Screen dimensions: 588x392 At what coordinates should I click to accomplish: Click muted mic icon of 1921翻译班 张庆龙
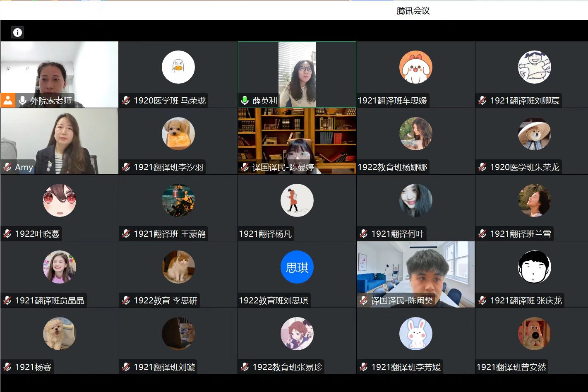point(482,300)
